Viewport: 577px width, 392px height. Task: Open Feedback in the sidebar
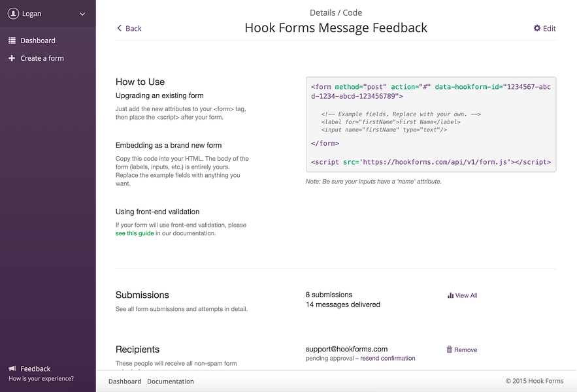click(35, 368)
